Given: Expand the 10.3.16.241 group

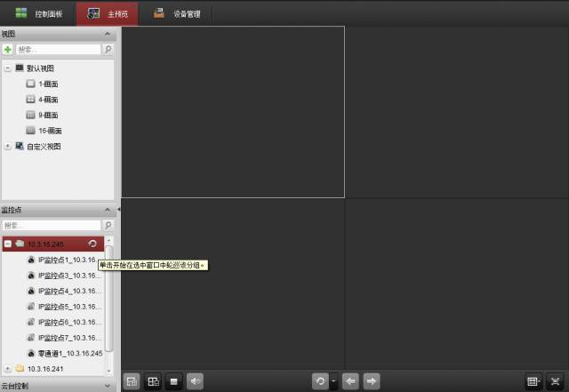Looking at the screenshot, I should [x=8, y=368].
